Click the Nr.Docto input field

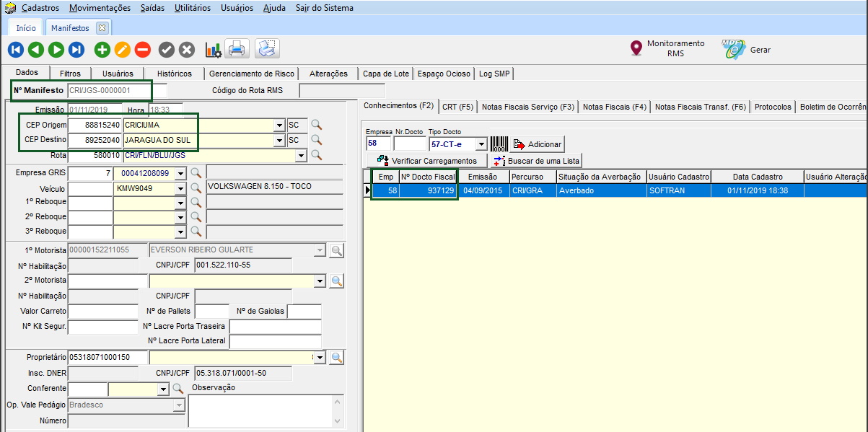point(410,144)
